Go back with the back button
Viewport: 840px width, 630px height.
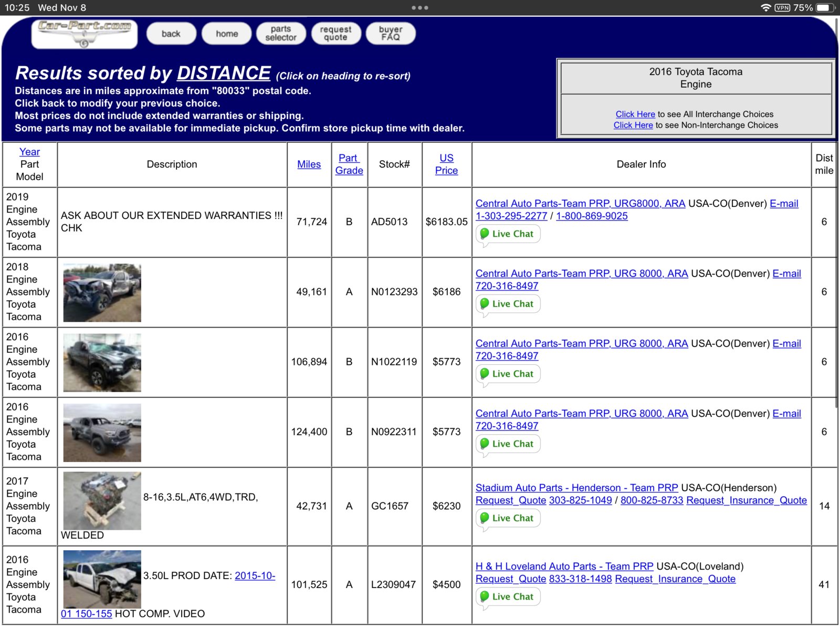tap(171, 34)
